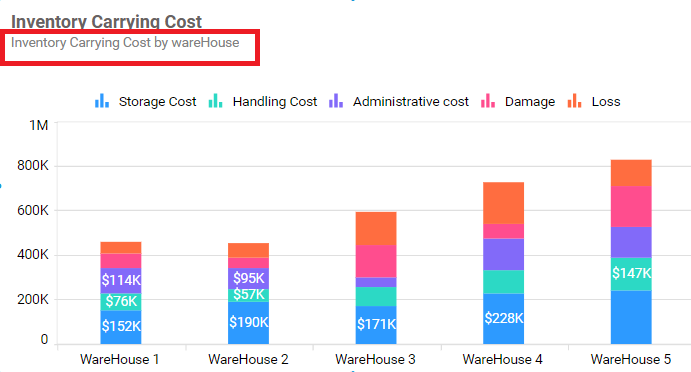
Task: Click the purple administrative segment of WareHouse 4
Action: (x=503, y=254)
